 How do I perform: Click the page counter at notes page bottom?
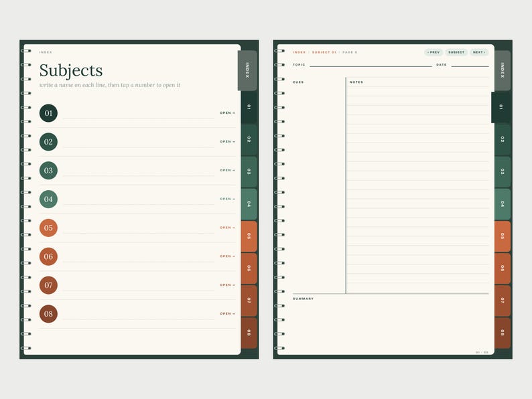point(482,352)
